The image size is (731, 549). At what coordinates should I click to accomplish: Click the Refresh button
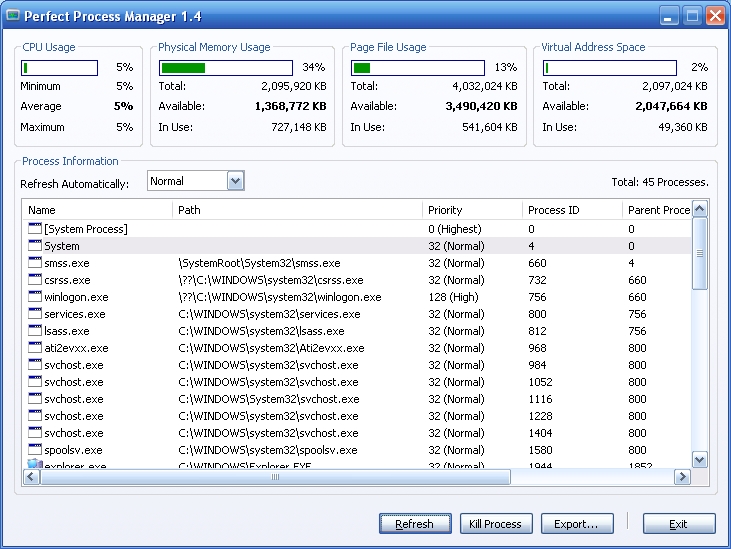(x=415, y=524)
